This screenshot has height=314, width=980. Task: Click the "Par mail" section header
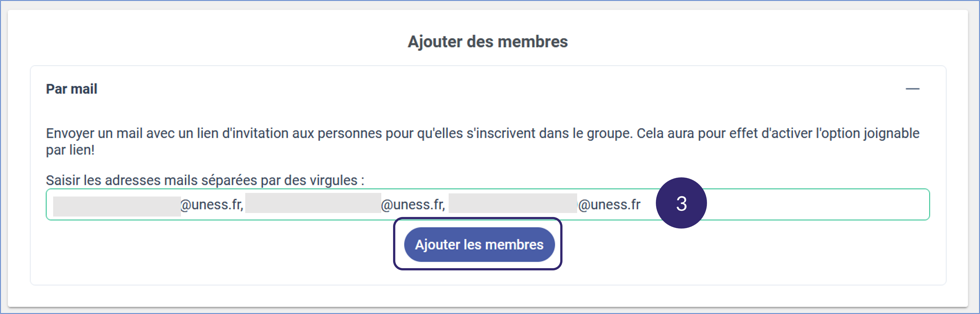72,89
